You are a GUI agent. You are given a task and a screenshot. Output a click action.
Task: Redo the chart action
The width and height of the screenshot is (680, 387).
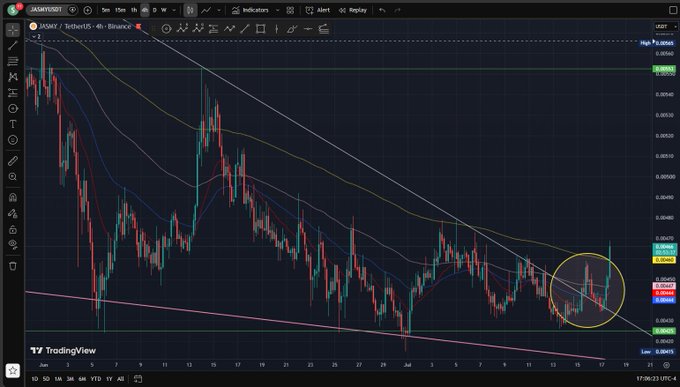397,10
